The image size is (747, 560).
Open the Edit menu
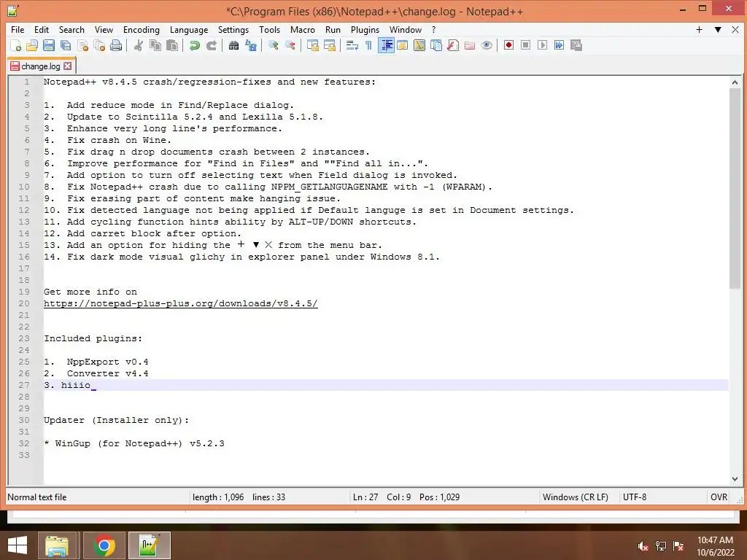pos(42,29)
